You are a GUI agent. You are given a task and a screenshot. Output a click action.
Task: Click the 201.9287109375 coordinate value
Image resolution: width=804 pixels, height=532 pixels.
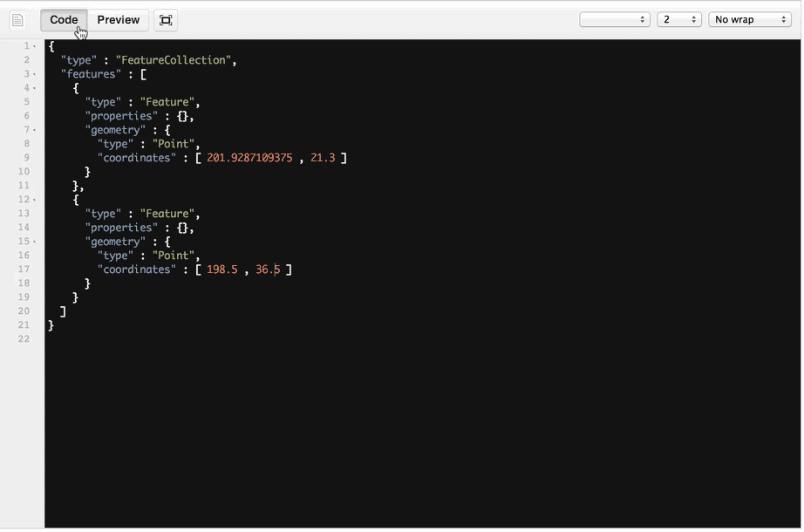point(249,158)
